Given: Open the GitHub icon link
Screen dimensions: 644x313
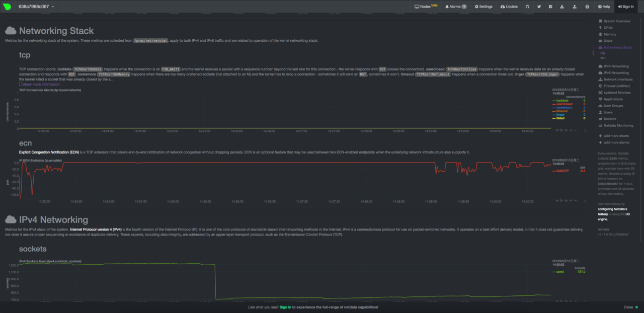Looking at the screenshot, I should pos(528,7).
